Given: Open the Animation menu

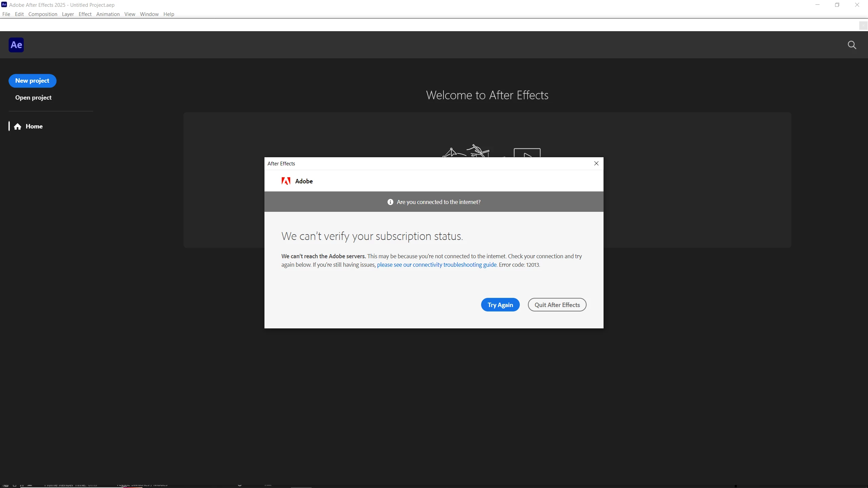Looking at the screenshot, I should tap(108, 14).
